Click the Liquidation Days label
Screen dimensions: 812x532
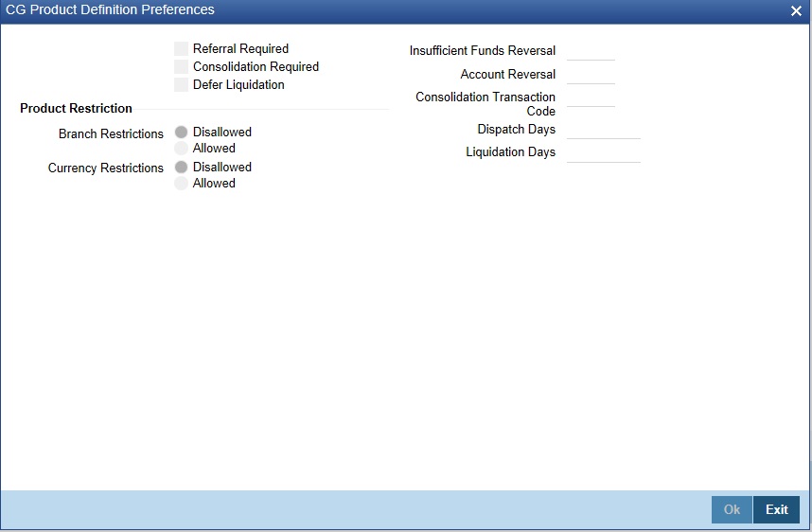coord(511,152)
